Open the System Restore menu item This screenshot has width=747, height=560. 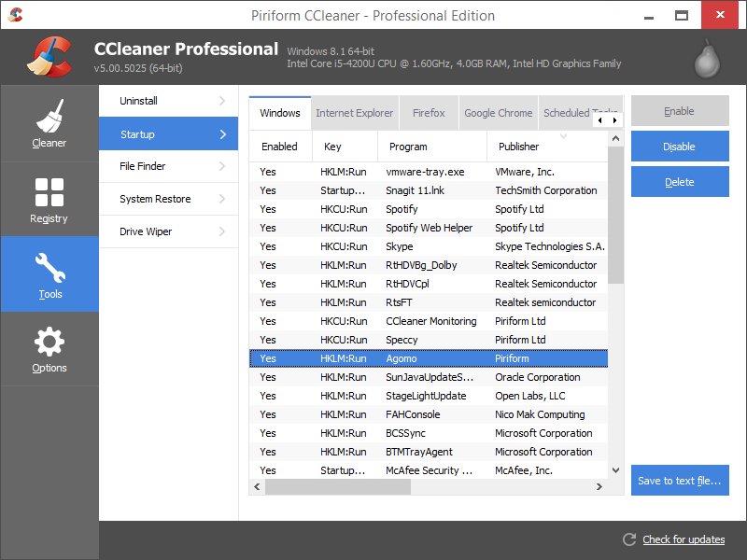tap(168, 199)
